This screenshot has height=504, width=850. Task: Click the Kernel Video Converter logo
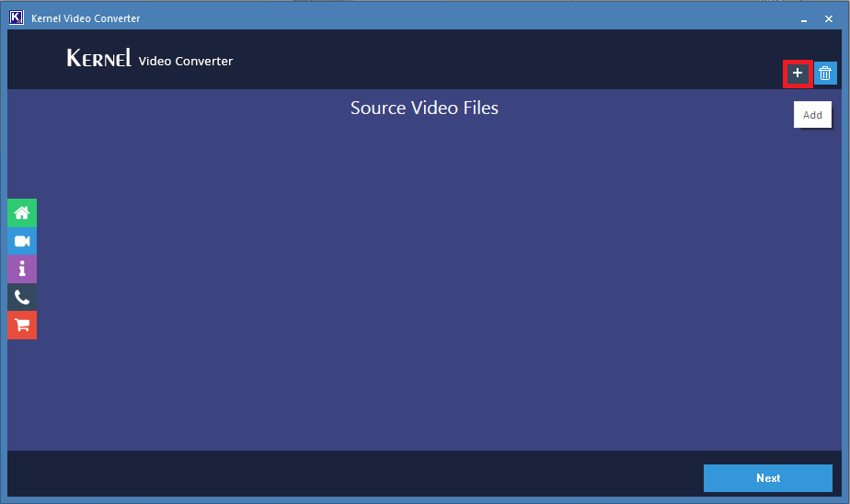pyautogui.click(x=150, y=58)
